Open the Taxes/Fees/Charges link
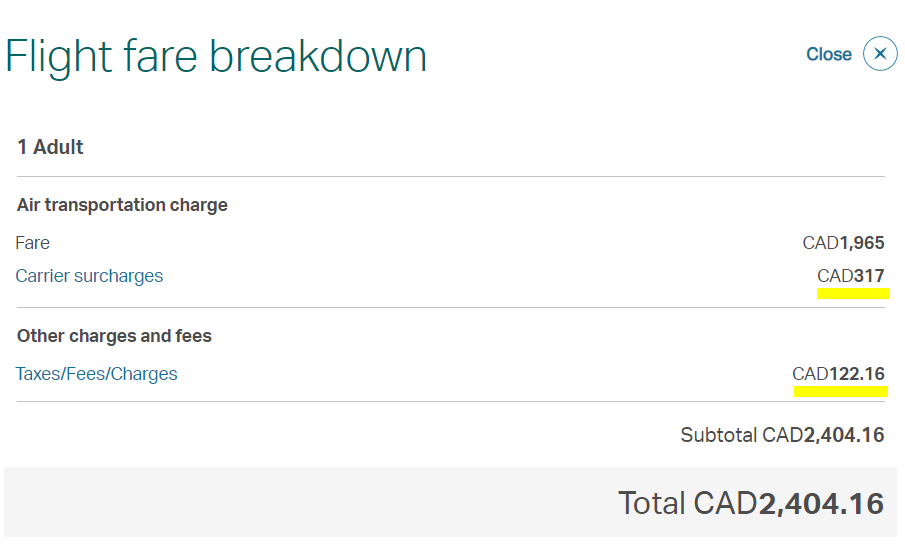Screen dimensions: 905x546 pos(96,374)
